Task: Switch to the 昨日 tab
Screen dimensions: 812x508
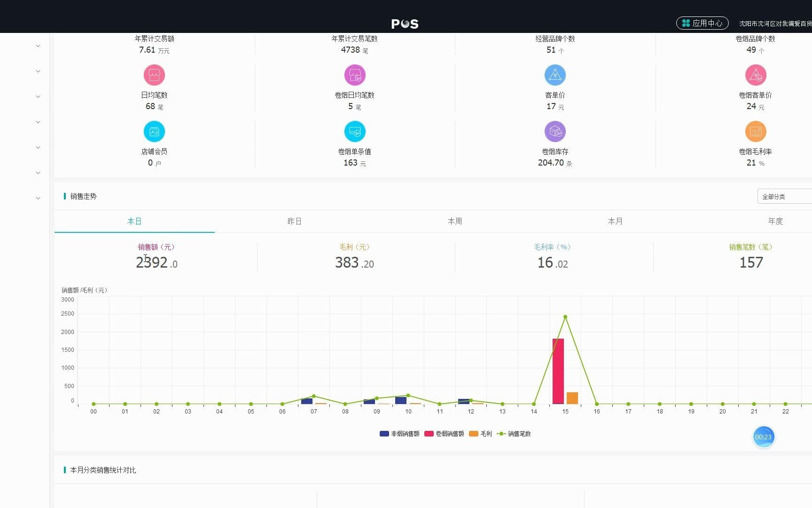Action: tap(295, 221)
